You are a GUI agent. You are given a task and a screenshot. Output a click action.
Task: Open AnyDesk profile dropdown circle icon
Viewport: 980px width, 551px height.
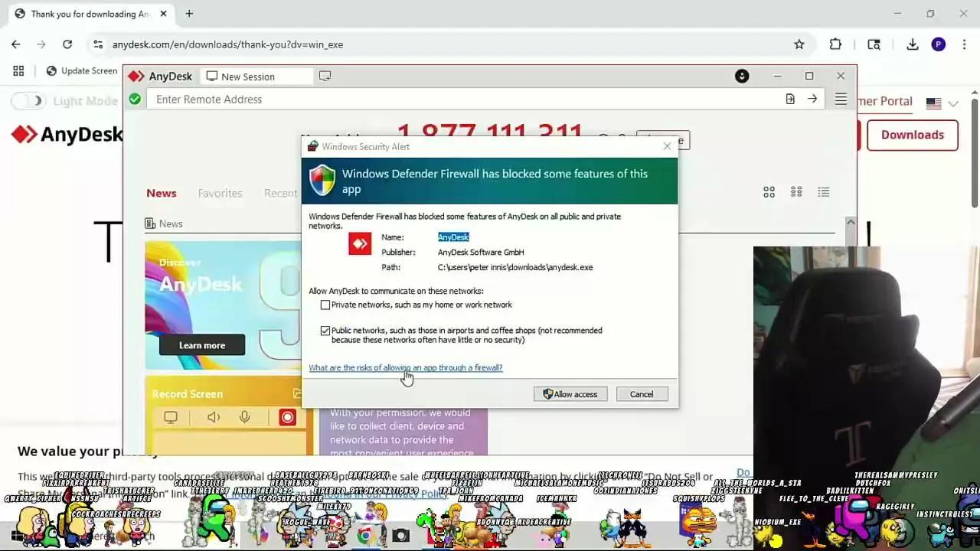(742, 76)
